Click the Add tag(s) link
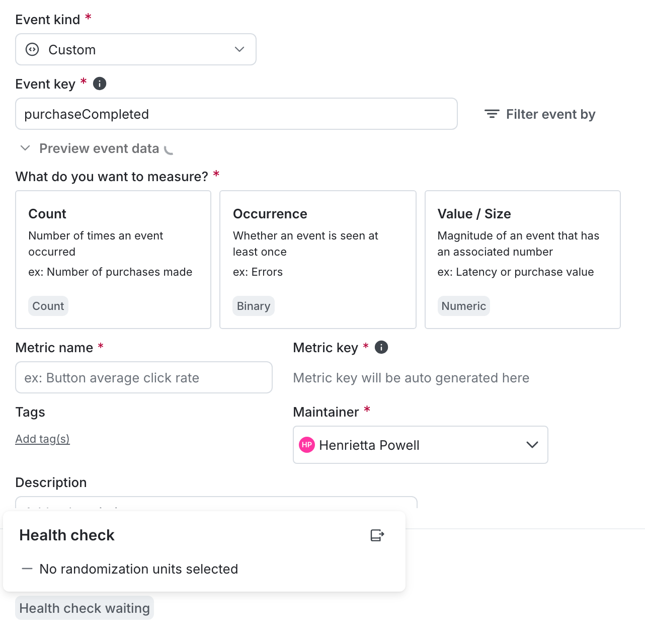The width and height of the screenshot is (645, 644). 42,439
